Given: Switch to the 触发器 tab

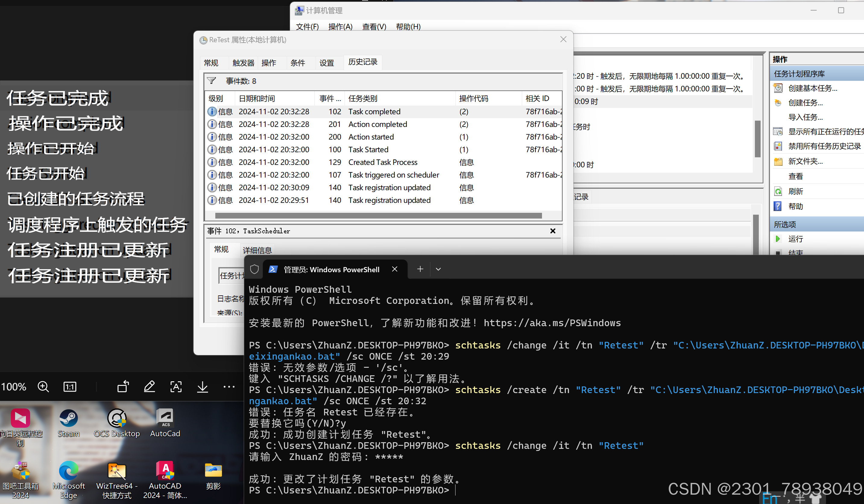Looking at the screenshot, I should 243,63.
